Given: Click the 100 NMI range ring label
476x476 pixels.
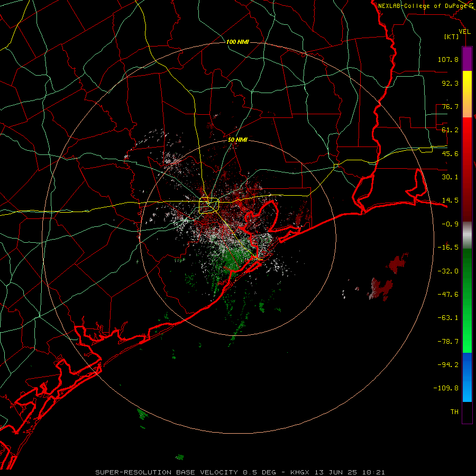Looking at the screenshot, I should [237, 42].
